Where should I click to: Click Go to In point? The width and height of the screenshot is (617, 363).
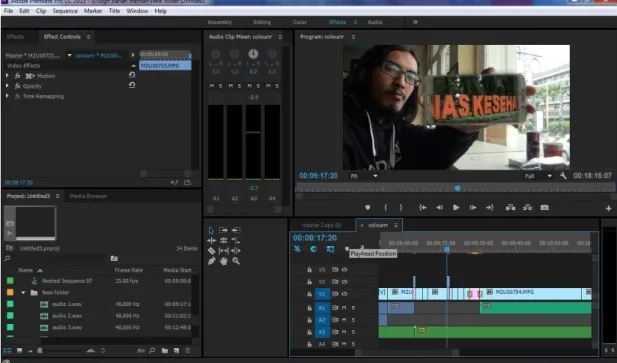(x=423, y=208)
